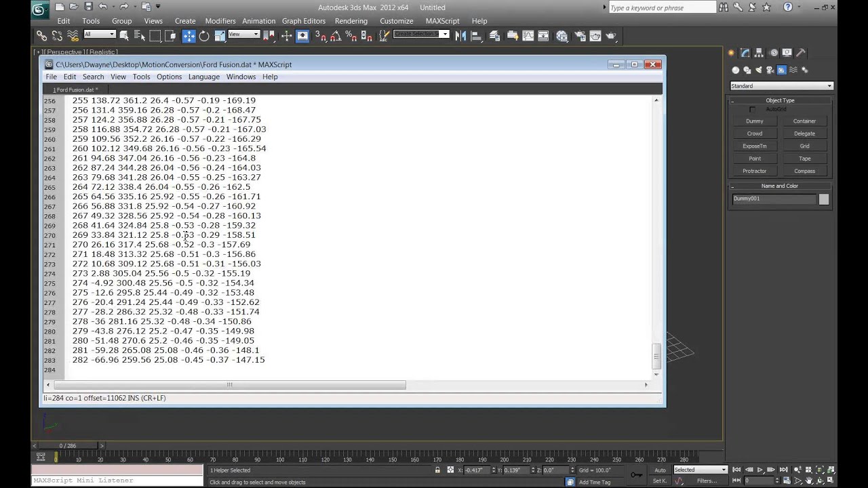The image size is (868, 488).
Task: Open the reference coordinate system View dropdown
Action: [243, 34]
